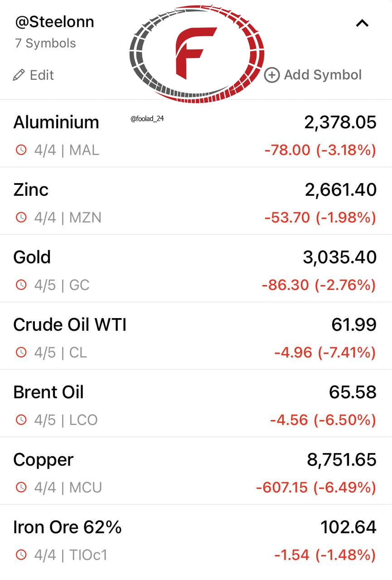The width and height of the screenshot is (392, 580).
Task: Tap the clock icon beside Copper MCU
Action: click(21, 488)
